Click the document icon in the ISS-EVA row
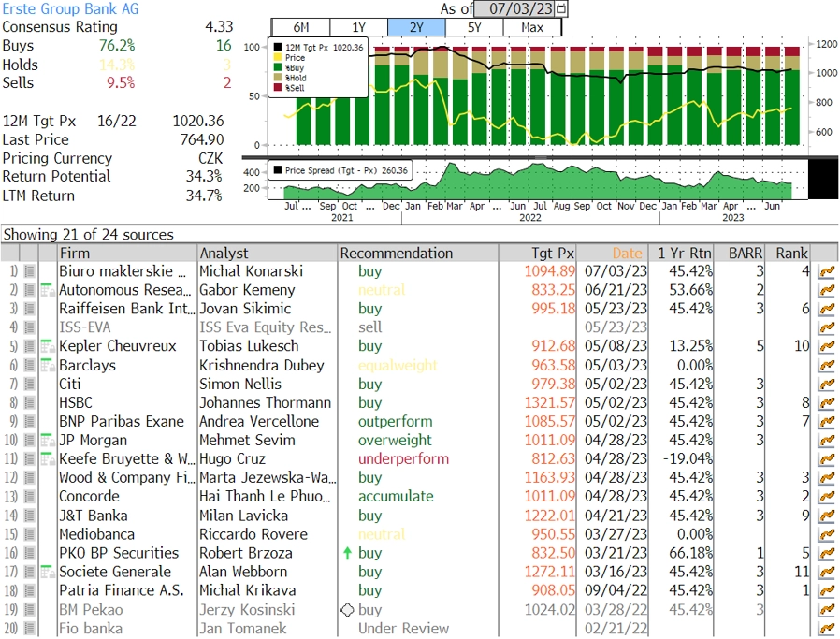The width and height of the screenshot is (840, 639). (x=29, y=327)
